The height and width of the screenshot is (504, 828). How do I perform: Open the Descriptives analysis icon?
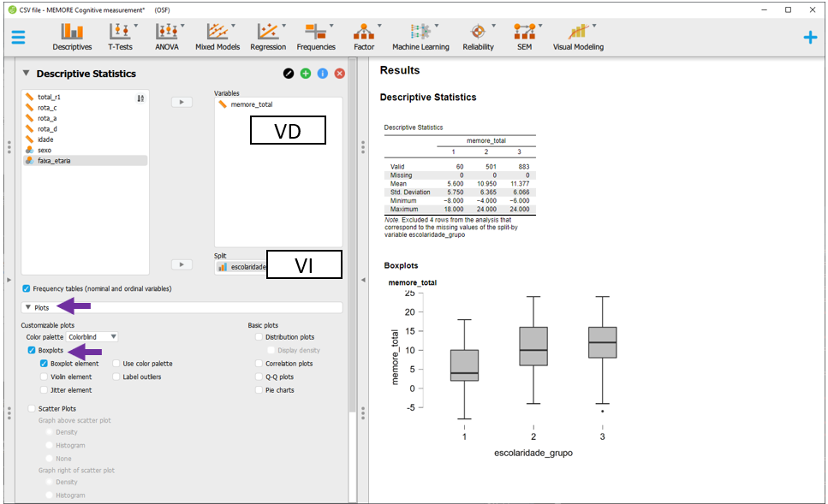[72, 33]
